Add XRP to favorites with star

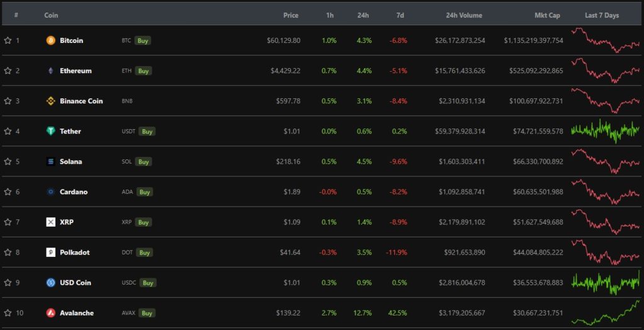8,222
